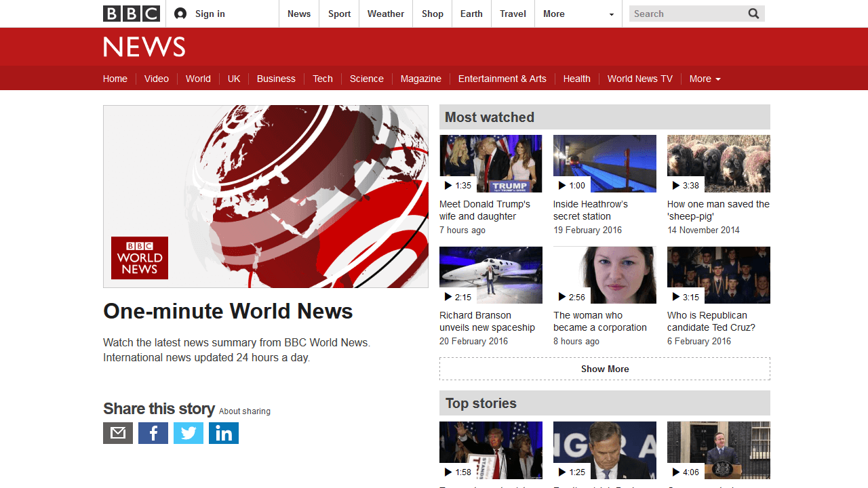Open 'Who is Republican candidate Ted Cruz?' link
Image resolution: width=868 pixels, height=488 pixels.
coord(711,321)
